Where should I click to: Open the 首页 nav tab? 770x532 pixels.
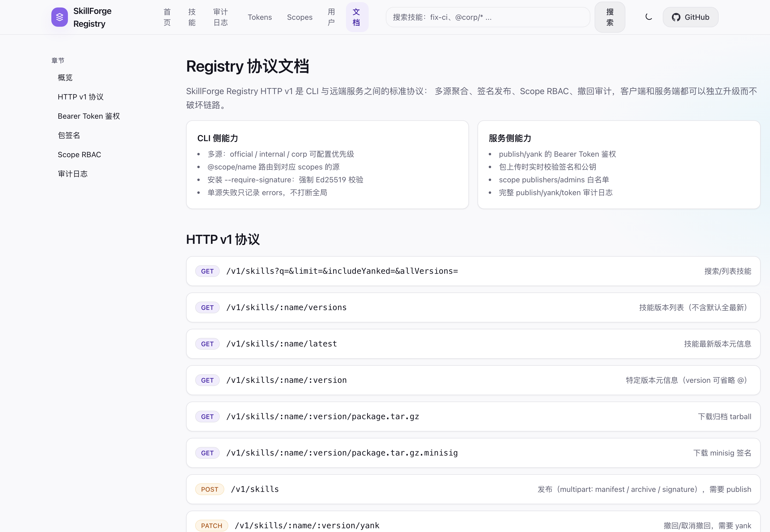click(x=167, y=17)
